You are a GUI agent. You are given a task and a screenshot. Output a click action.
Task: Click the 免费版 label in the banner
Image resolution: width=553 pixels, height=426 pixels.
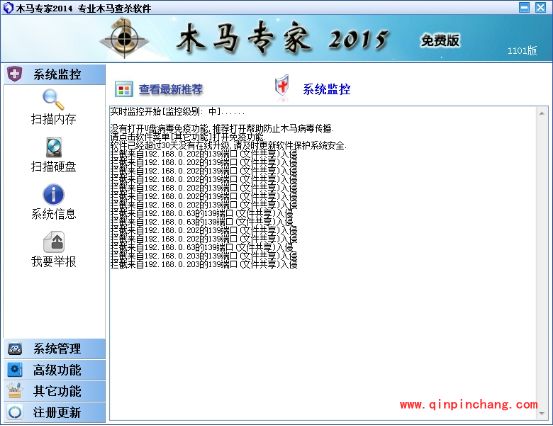pos(440,41)
